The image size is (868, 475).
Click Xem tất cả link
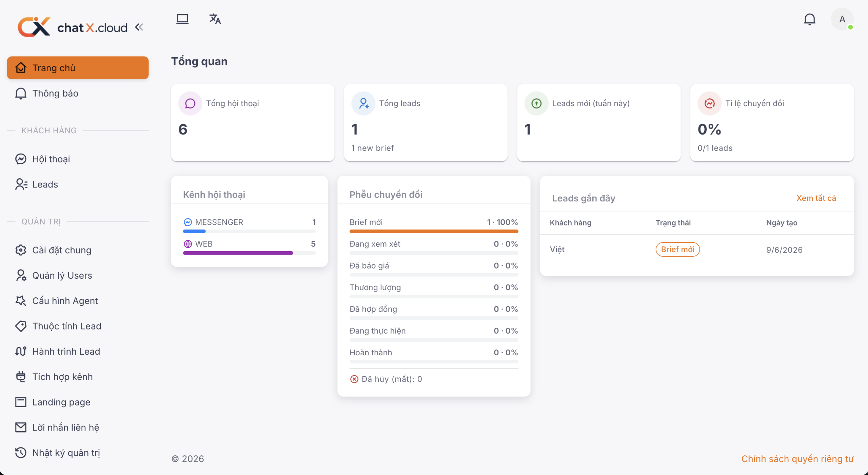[816, 198]
